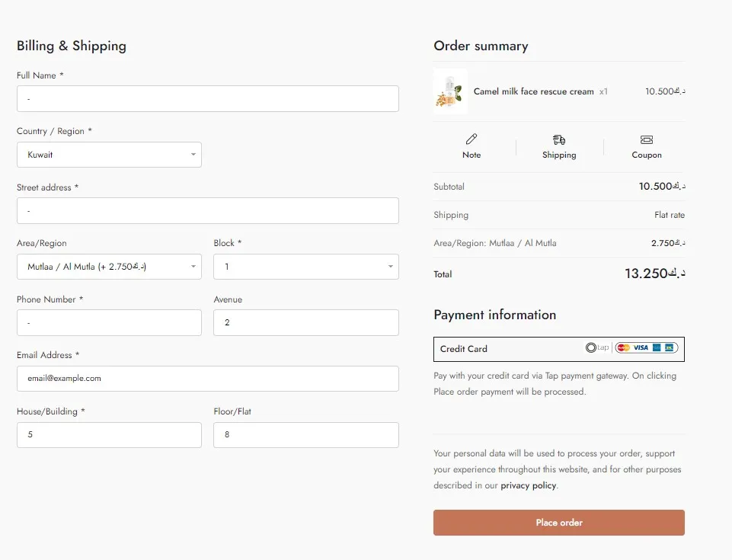Click the Subtotal amount 10.500
Image resolution: width=732 pixels, height=560 pixels.
tap(662, 187)
